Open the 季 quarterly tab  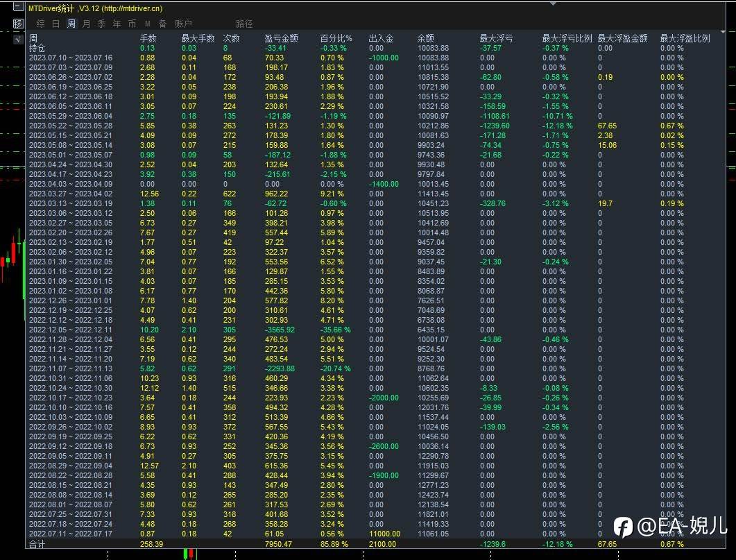pyautogui.click(x=101, y=24)
